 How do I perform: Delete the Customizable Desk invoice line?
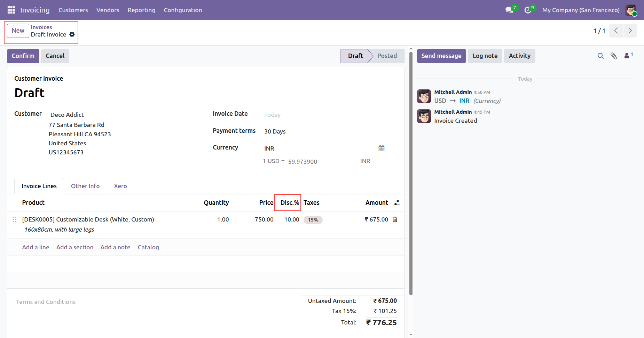click(x=395, y=219)
